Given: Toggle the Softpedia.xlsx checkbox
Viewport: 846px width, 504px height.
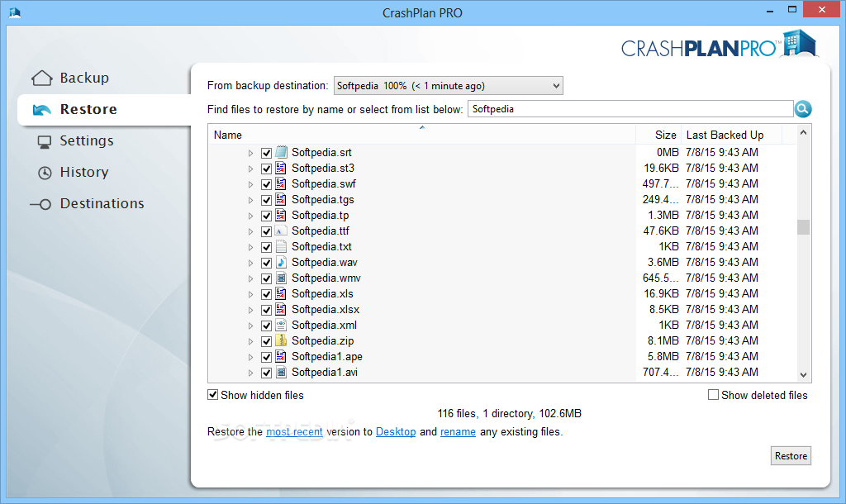Looking at the screenshot, I should (x=266, y=310).
